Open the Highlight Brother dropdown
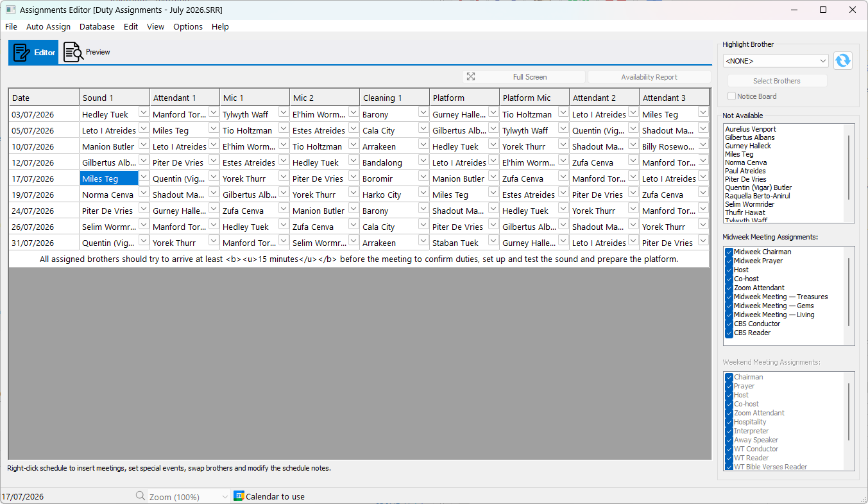The image size is (868, 504). [x=776, y=61]
